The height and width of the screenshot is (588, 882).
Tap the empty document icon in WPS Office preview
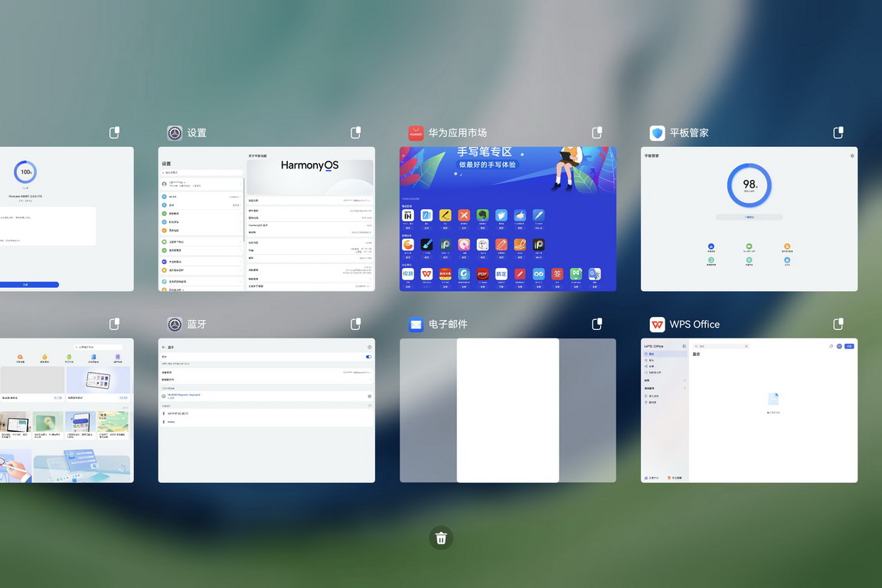point(773,399)
